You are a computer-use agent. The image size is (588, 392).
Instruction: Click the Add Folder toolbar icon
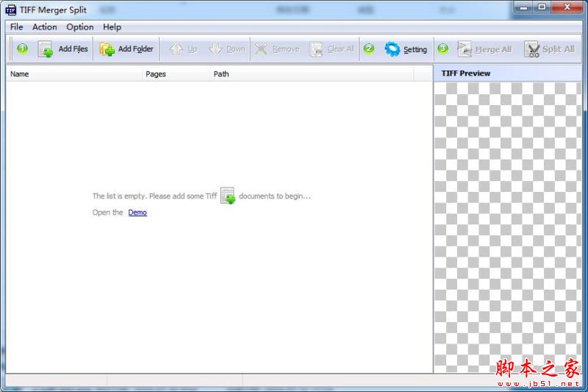pyautogui.click(x=107, y=49)
